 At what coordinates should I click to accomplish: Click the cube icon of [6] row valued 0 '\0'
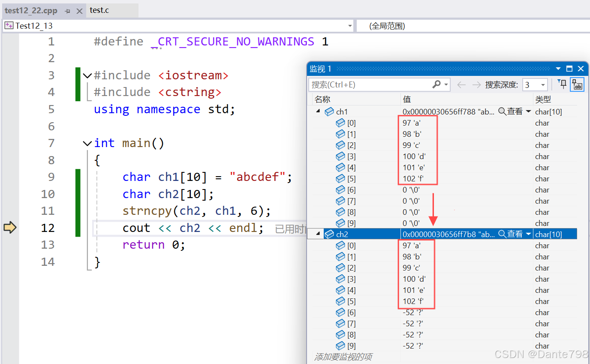pos(340,190)
